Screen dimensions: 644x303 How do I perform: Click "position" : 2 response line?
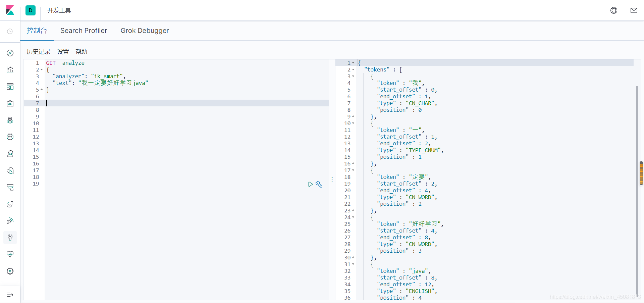[399, 204]
